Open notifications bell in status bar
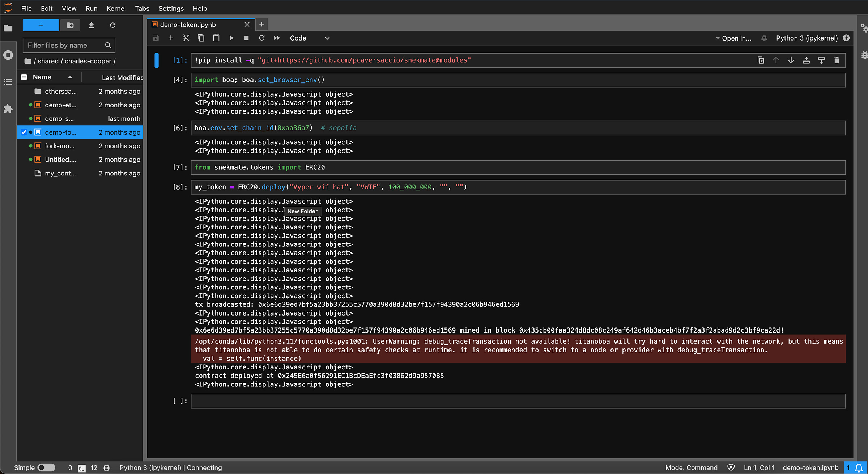The width and height of the screenshot is (868, 474). 859,468
